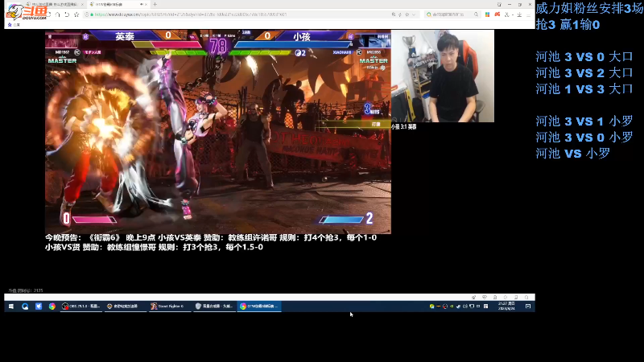644x362 pixels.
Task: Click the search magnifier icon in browser
Action: point(476,14)
